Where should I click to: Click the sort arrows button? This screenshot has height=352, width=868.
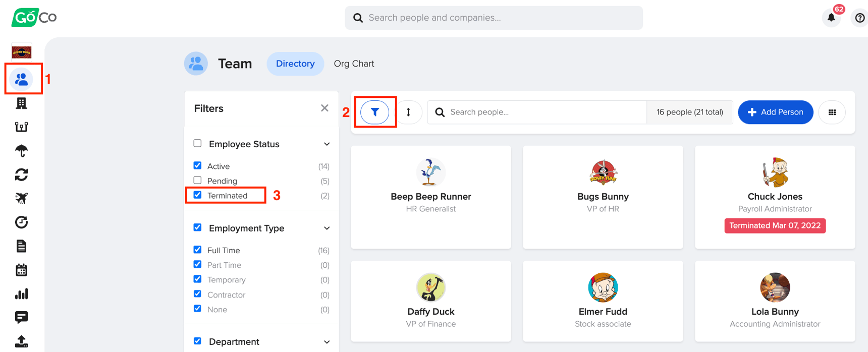(408, 112)
